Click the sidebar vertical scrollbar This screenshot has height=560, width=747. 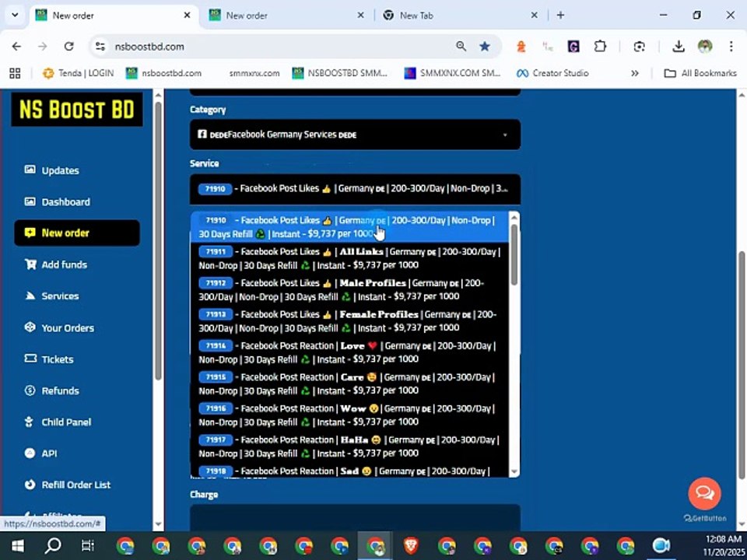tap(158, 241)
